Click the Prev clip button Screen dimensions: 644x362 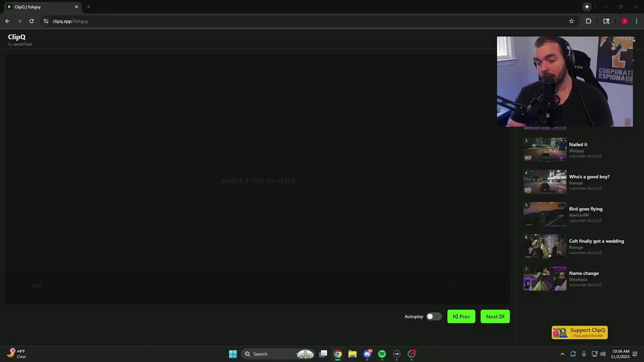461,316
